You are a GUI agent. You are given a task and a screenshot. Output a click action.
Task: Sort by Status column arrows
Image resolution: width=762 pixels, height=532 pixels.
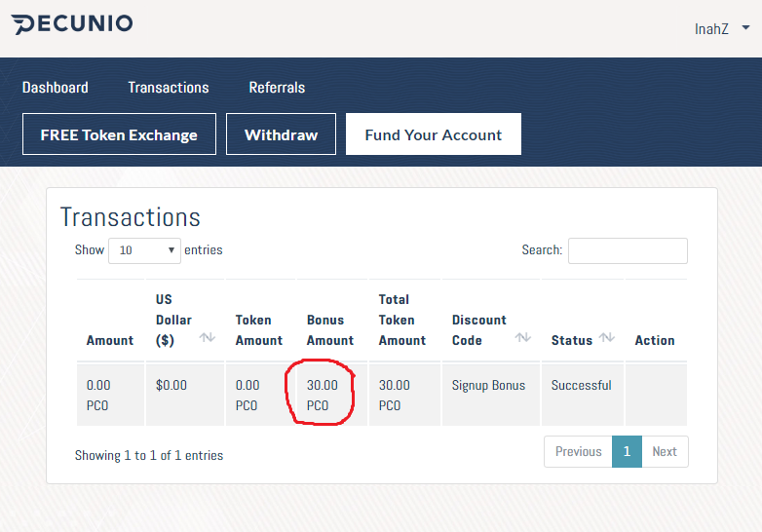point(607,338)
